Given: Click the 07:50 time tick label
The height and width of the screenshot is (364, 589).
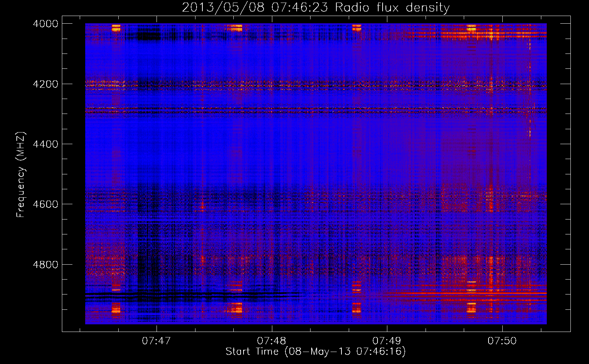Looking at the screenshot, I should pos(502,341).
